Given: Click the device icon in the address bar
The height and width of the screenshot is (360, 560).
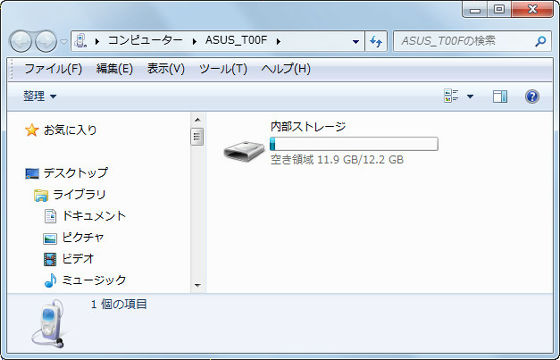Looking at the screenshot, I should pyautogui.click(x=82, y=41).
